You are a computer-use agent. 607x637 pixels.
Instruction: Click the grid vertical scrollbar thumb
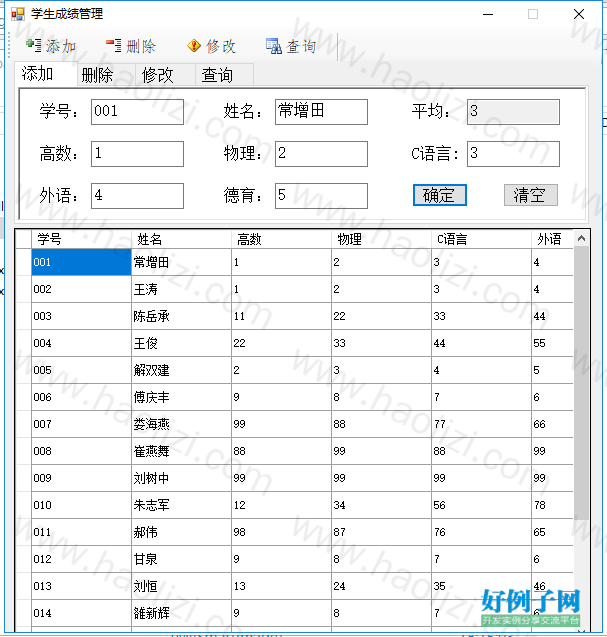[x=581, y=382]
